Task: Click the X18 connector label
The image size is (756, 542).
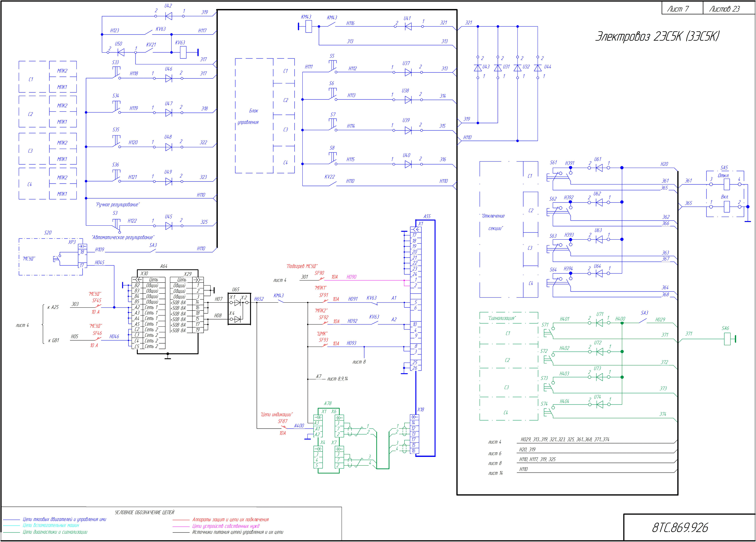Action: [421, 409]
